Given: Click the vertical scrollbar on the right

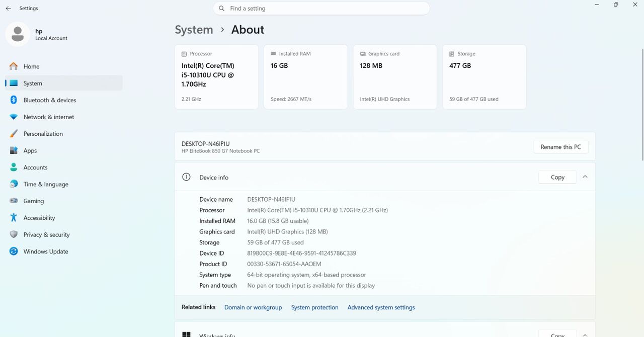Looking at the screenshot, I should pyautogui.click(x=642, y=105).
